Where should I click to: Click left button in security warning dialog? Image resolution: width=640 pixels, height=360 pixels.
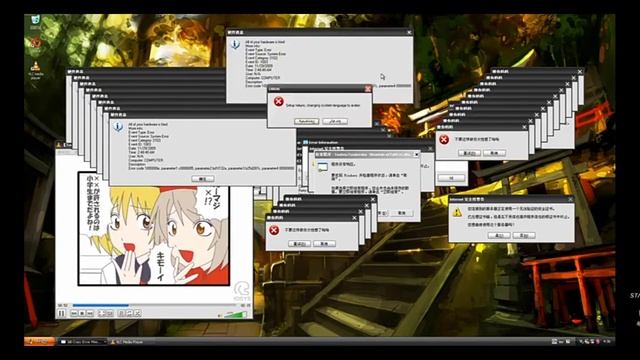click(x=499, y=236)
